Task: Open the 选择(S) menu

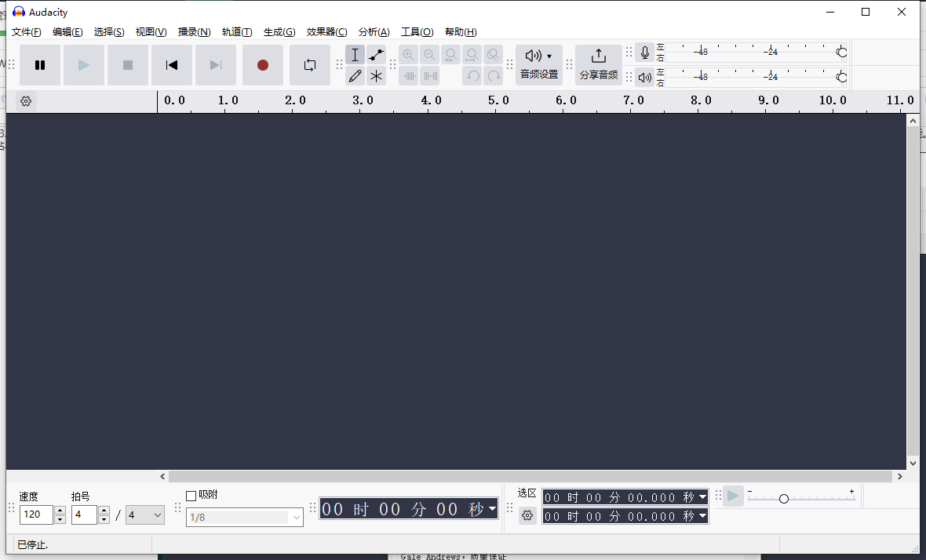Action: [109, 32]
